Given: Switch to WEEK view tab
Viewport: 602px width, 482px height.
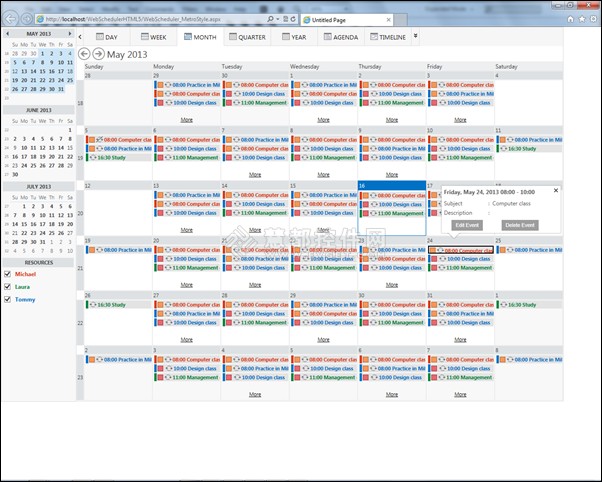Looking at the screenshot, I should click(x=154, y=37).
